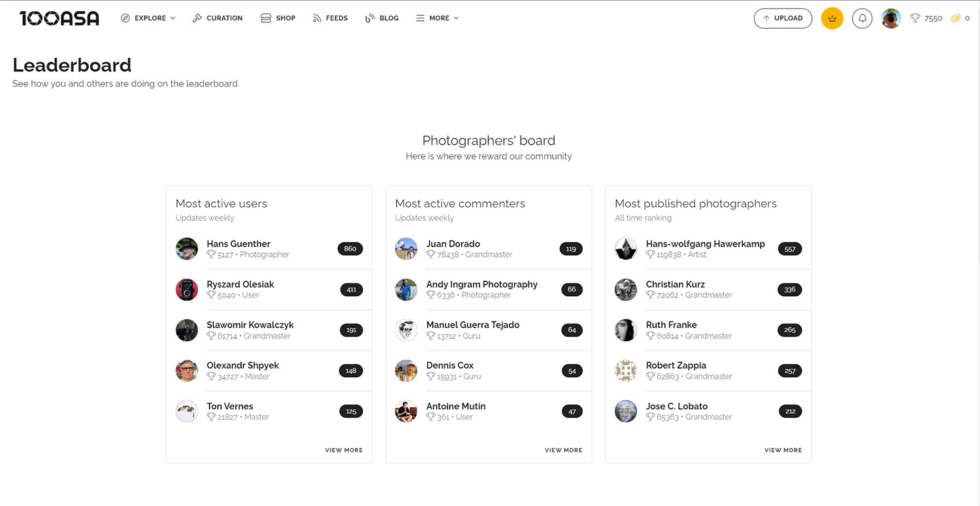Viewport: 980px width, 506px height.
Task: Open the Feeds menu item
Action: point(330,18)
